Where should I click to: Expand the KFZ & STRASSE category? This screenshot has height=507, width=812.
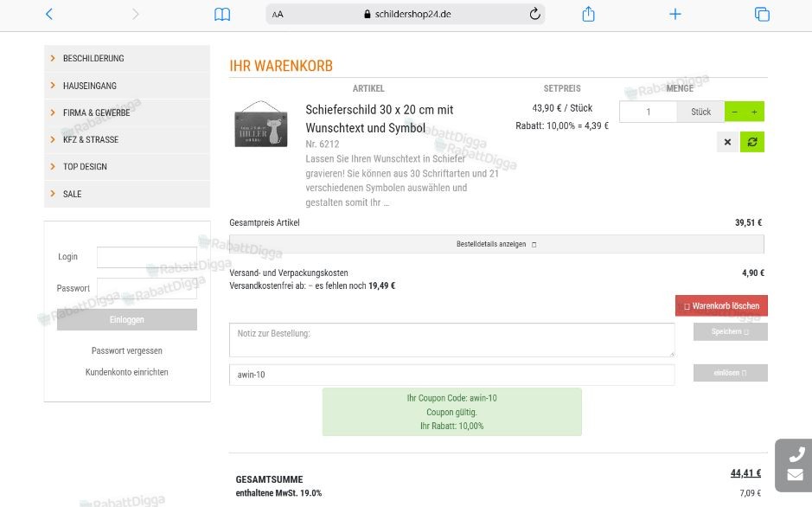click(127, 139)
